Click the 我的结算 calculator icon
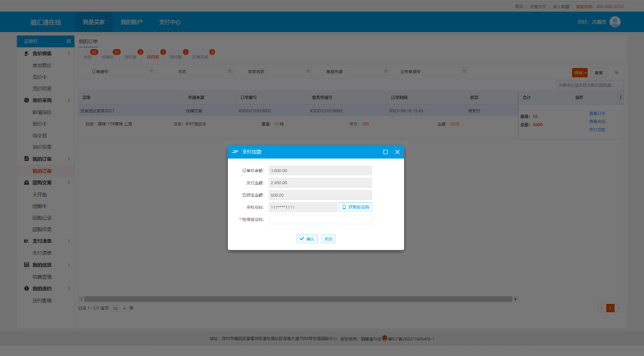The image size is (644, 356). click(26, 265)
